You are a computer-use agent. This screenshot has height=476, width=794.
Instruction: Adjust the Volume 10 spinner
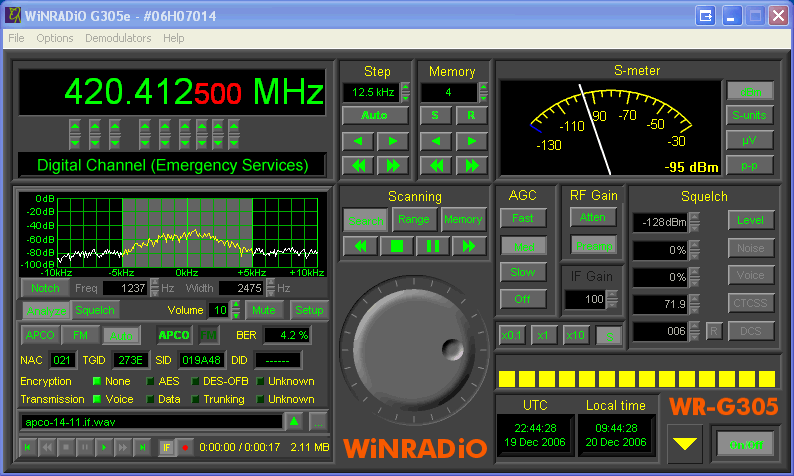(235, 310)
